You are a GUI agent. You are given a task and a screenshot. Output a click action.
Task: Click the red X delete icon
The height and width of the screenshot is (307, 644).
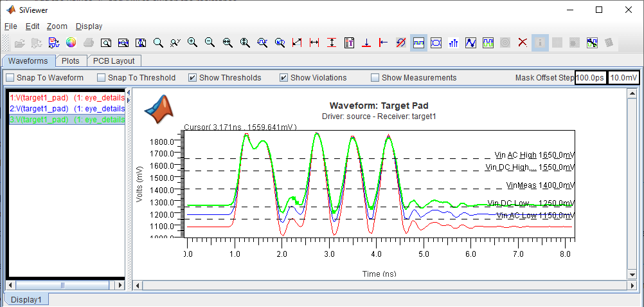click(x=523, y=42)
